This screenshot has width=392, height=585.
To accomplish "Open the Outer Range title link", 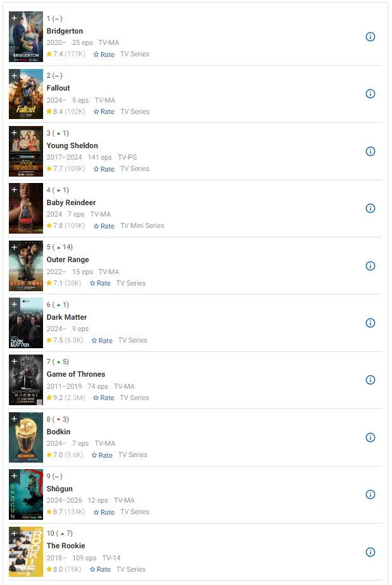I will click(x=68, y=260).
